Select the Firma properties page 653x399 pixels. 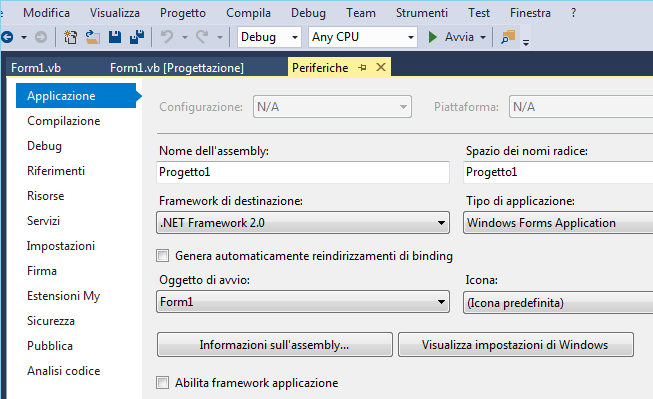[42, 271]
